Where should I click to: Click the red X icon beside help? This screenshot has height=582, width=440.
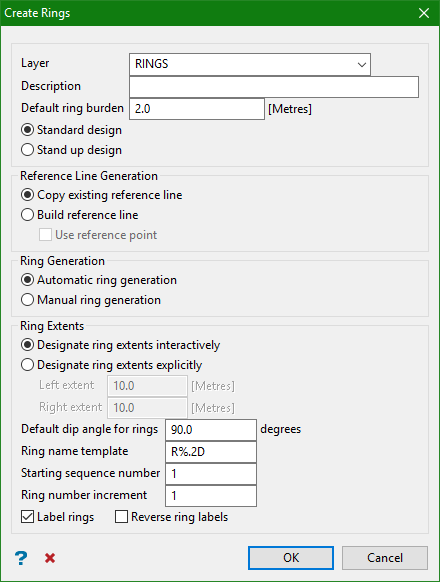tap(50, 558)
